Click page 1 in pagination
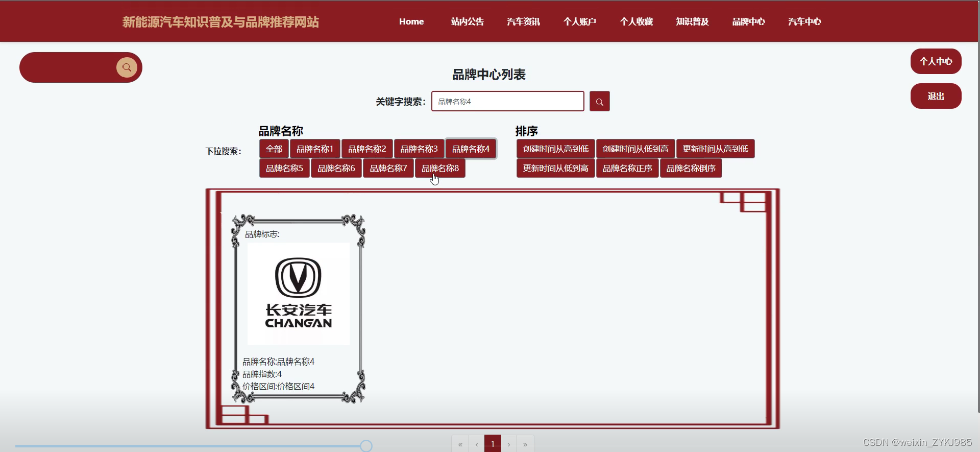 coord(493,444)
